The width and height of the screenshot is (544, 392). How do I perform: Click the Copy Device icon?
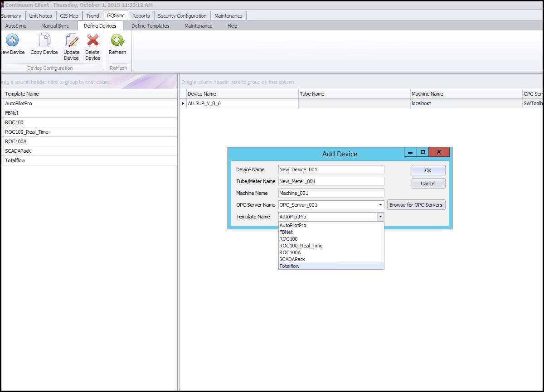point(44,41)
